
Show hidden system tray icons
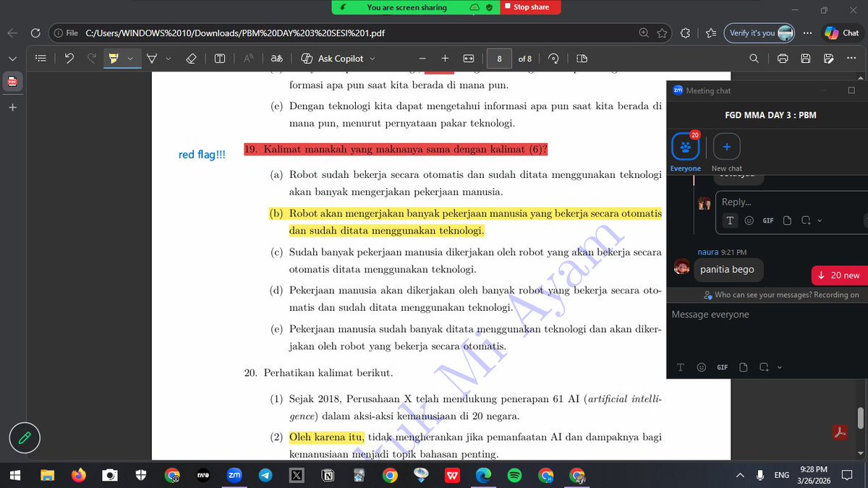739,475
